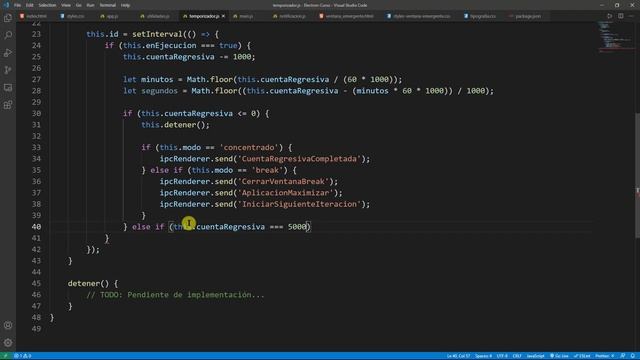The image size is (640, 360).
Task: Start Go Live server from status bar
Action: [559, 356]
